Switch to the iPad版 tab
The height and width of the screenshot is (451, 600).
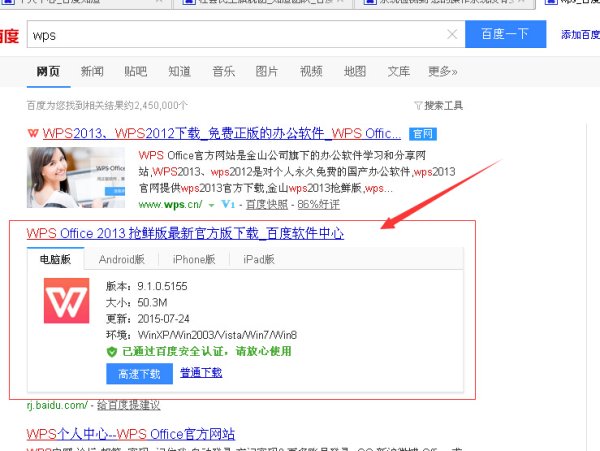click(x=259, y=259)
